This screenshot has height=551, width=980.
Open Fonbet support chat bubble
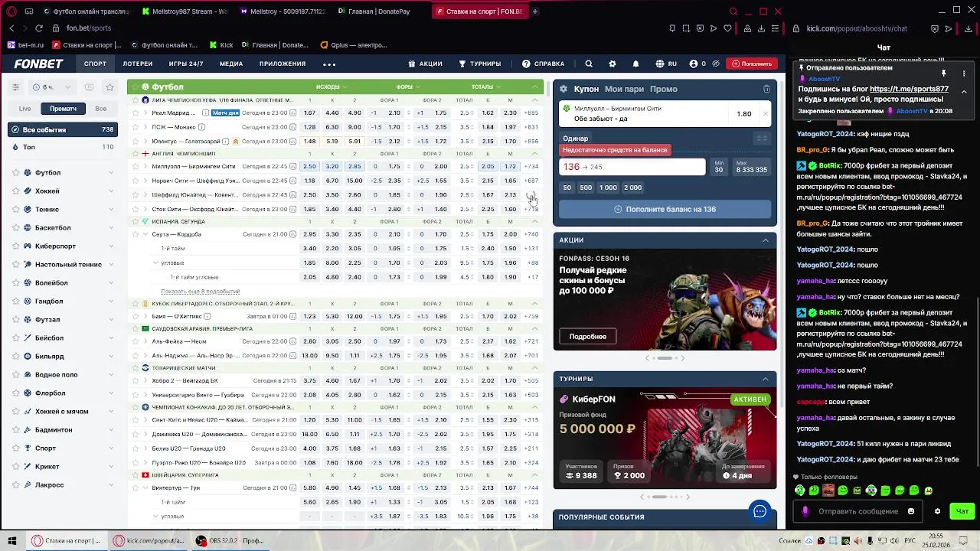click(759, 511)
